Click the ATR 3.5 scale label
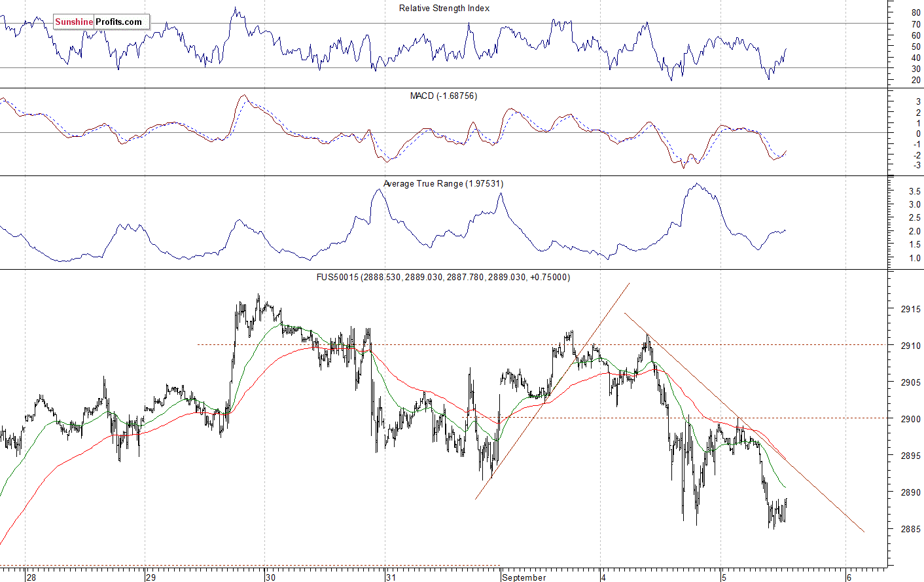Screen dimensions: 924x582 pyautogui.click(x=914, y=191)
